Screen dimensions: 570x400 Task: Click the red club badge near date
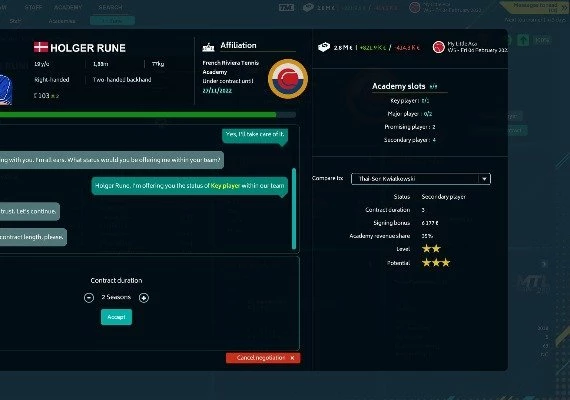point(439,47)
